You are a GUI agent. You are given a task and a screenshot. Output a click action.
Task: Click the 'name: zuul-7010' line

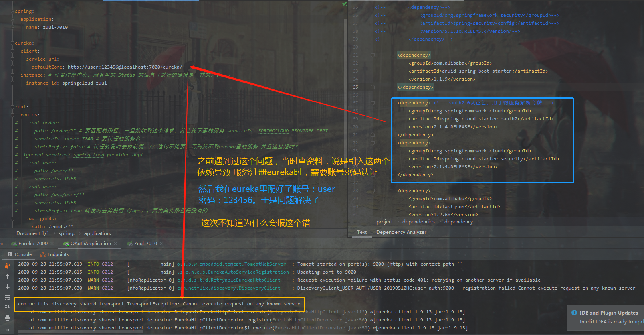point(47,27)
